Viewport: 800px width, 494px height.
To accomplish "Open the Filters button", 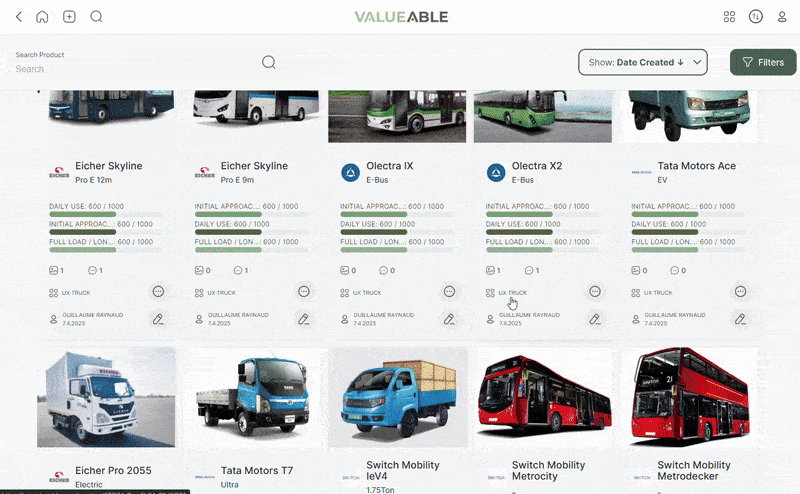I will tap(762, 62).
